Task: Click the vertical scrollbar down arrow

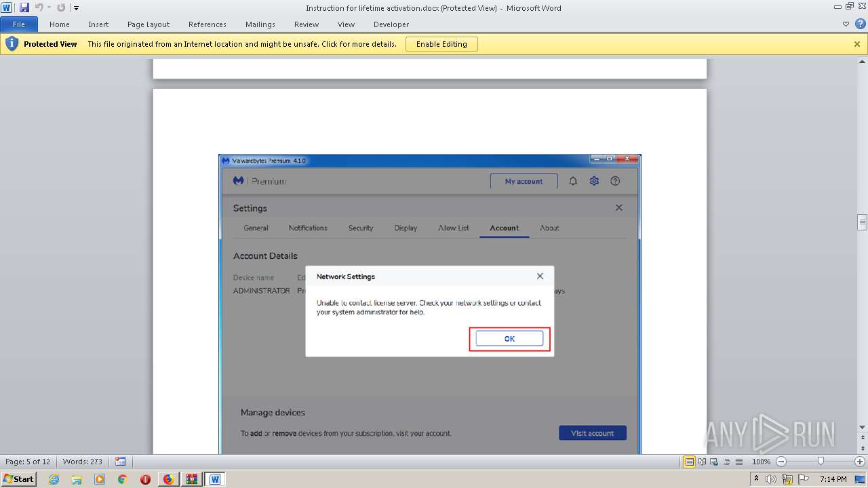Action: 863,428
